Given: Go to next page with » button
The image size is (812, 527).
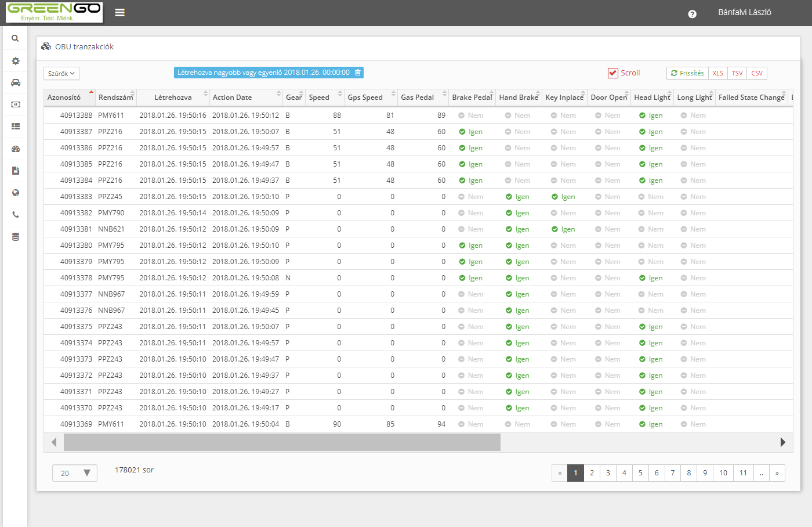Looking at the screenshot, I should (777, 473).
